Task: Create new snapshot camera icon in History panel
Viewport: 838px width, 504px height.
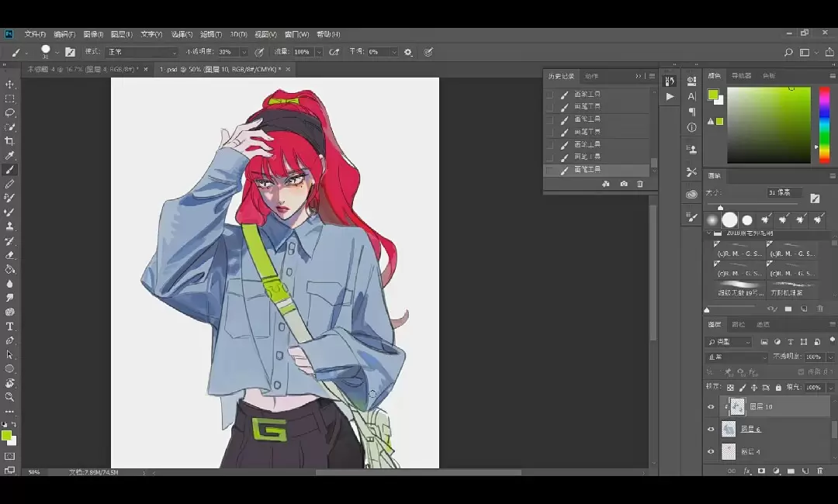Action: point(624,185)
